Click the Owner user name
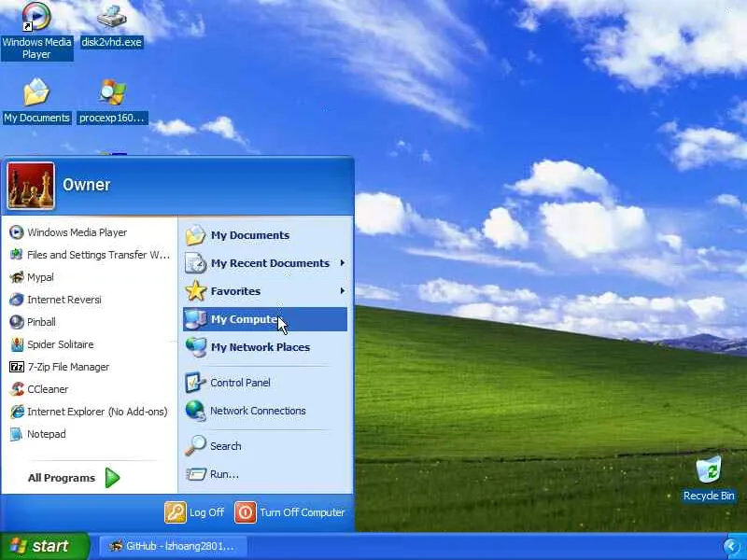 pos(86,185)
